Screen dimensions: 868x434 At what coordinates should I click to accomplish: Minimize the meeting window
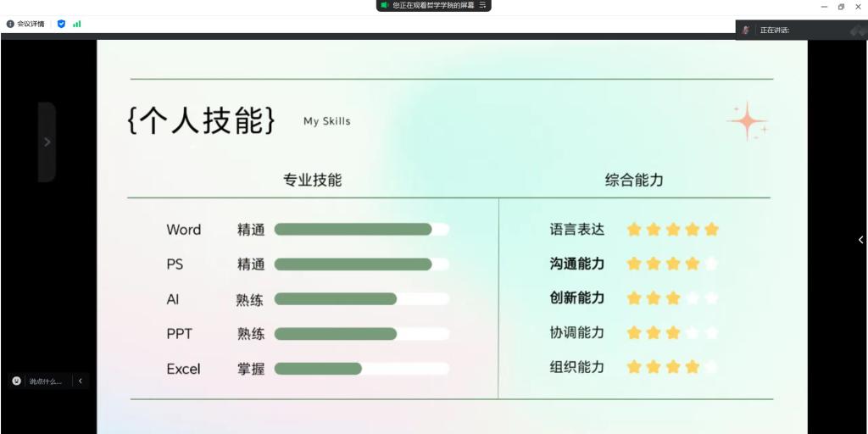[823, 7]
